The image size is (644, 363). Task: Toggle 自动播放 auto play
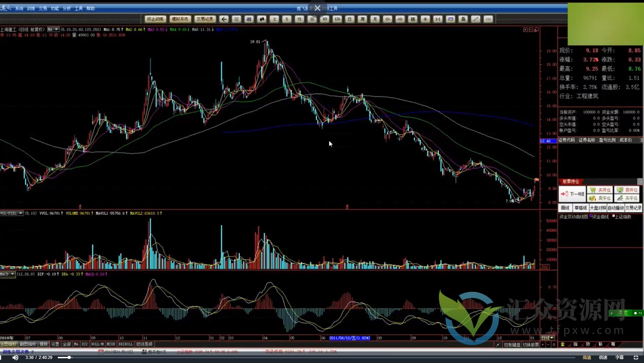click(x=615, y=208)
